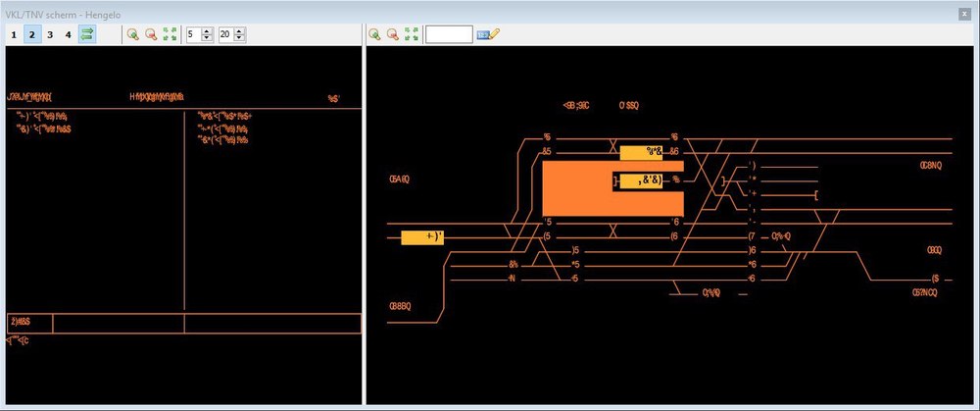The width and height of the screenshot is (980, 411).
Task: Decrease the spinner showing value 5
Action: (208, 38)
